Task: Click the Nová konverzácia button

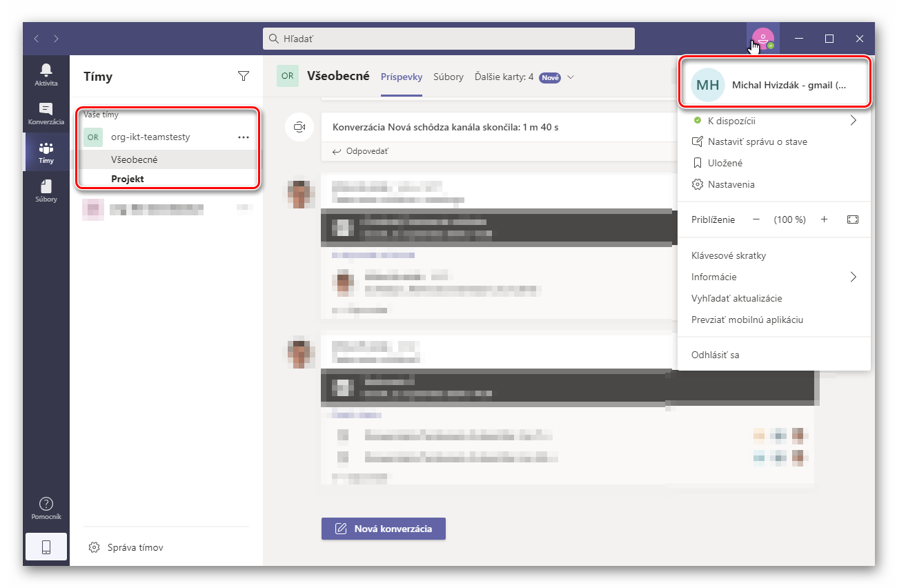Action: click(x=384, y=529)
